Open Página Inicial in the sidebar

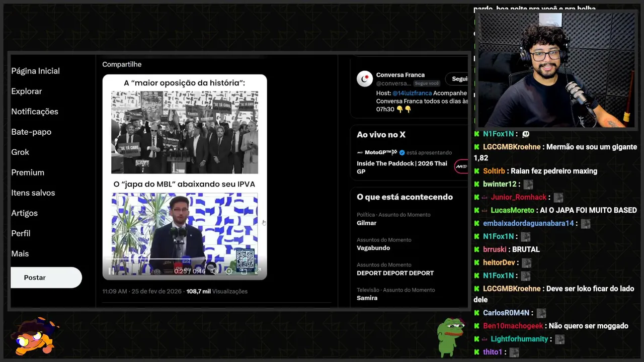point(35,71)
